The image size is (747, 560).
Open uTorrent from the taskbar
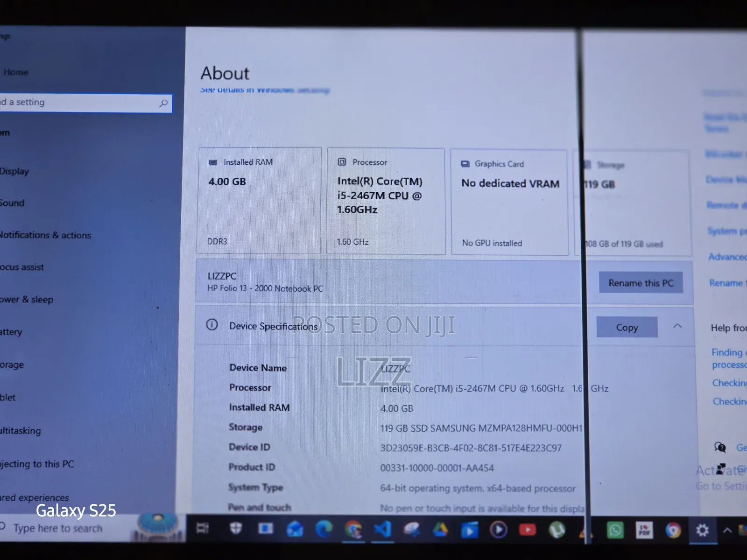pyautogui.click(x=557, y=530)
